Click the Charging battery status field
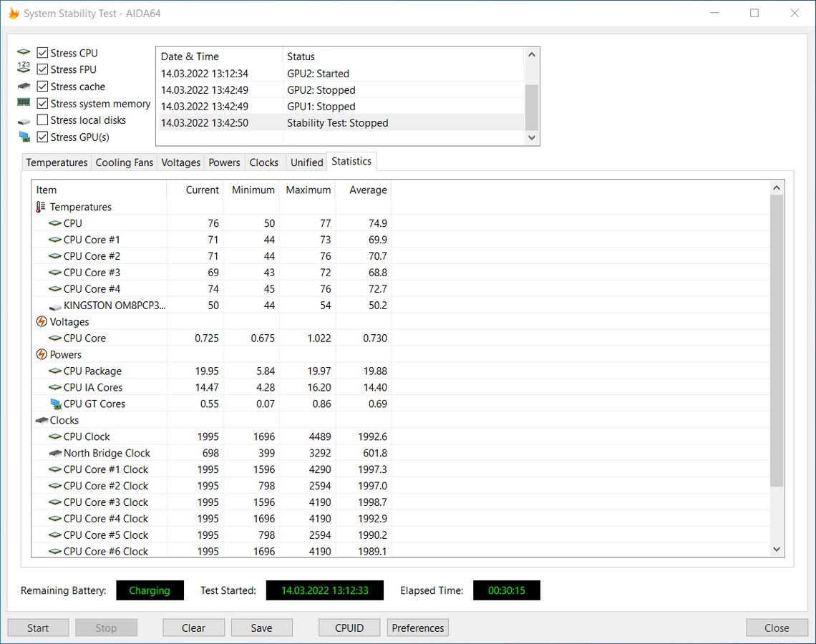The image size is (816, 644). (x=150, y=590)
